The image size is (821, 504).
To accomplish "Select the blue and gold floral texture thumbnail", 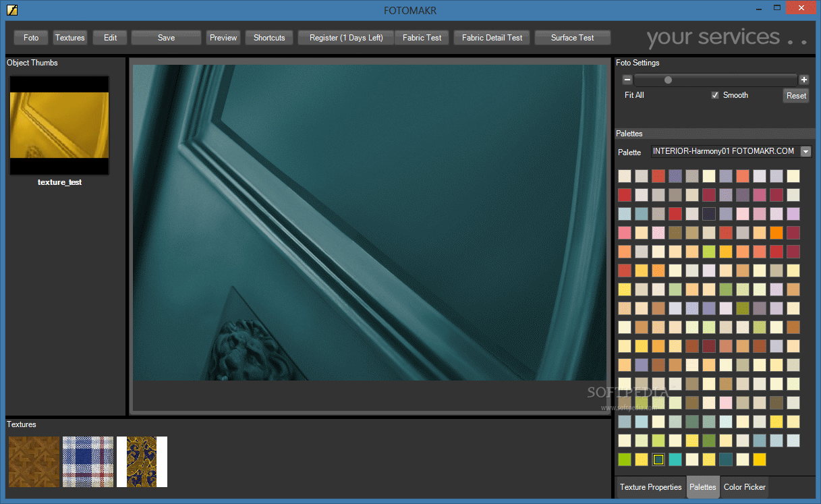I will click(x=142, y=462).
